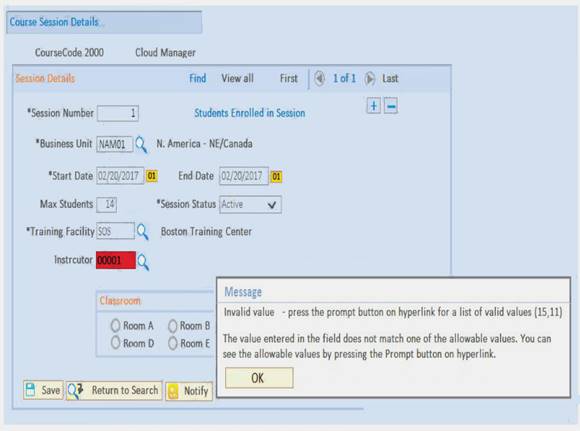Click the 'Session Details' section title
This screenshot has height=431, width=580.
tap(45, 78)
